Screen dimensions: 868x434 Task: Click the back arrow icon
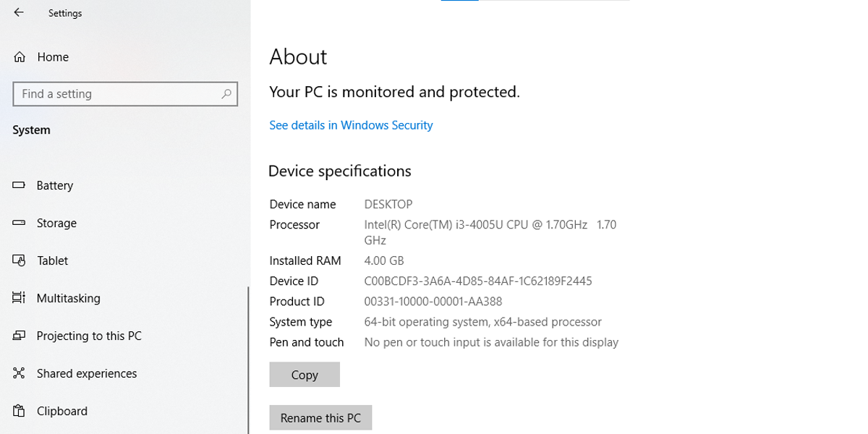[x=19, y=13]
